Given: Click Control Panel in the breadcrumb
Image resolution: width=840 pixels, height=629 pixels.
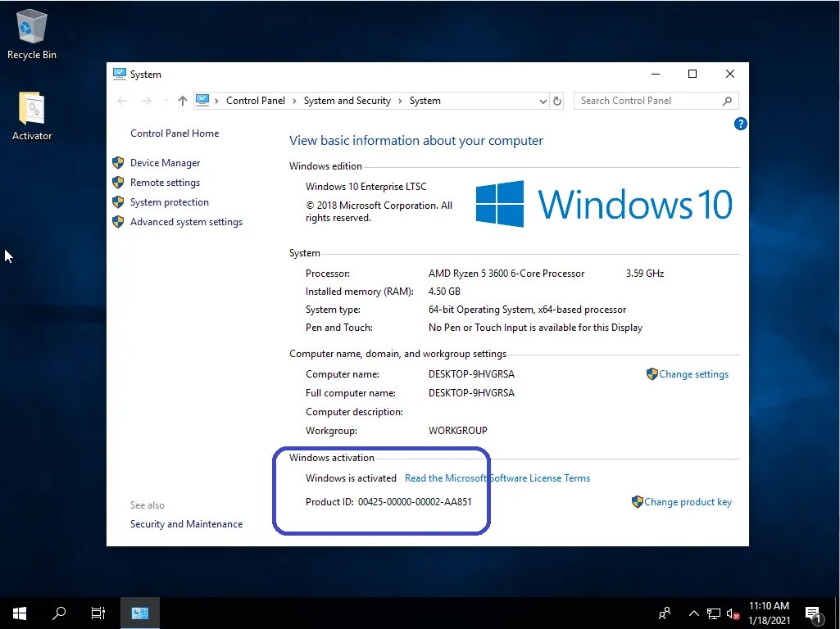Looking at the screenshot, I should pyautogui.click(x=256, y=101).
